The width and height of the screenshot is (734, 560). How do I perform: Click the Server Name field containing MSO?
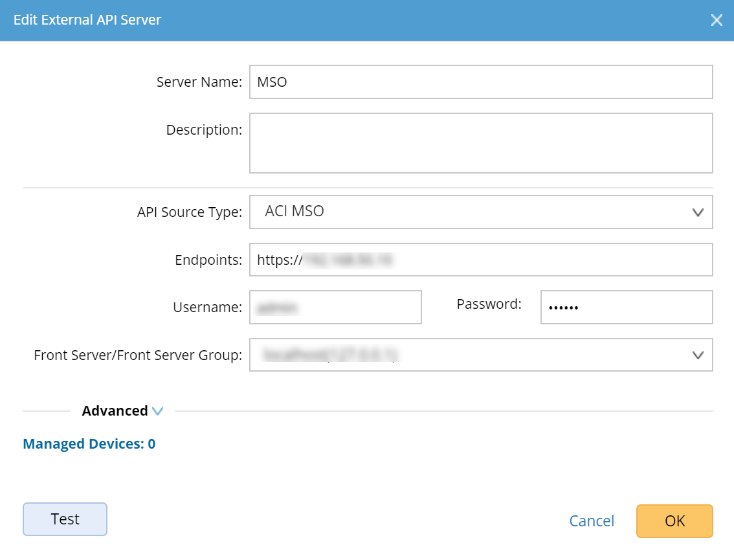coord(480,82)
